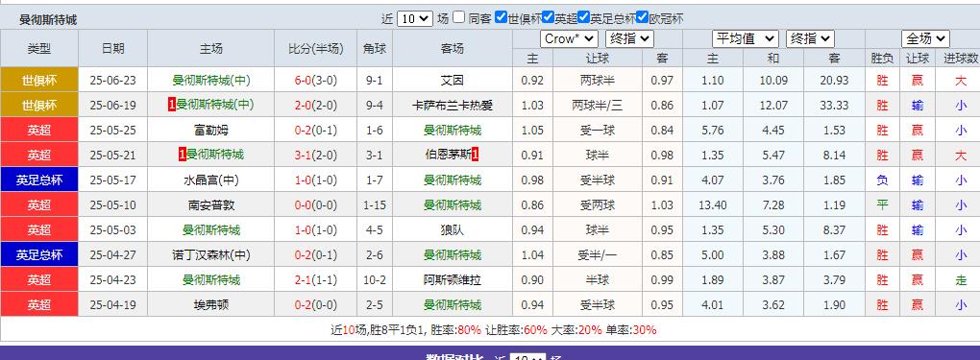Open the 近10场 match count dropdown
This screenshot has height=360, width=980.
click(415, 19)
